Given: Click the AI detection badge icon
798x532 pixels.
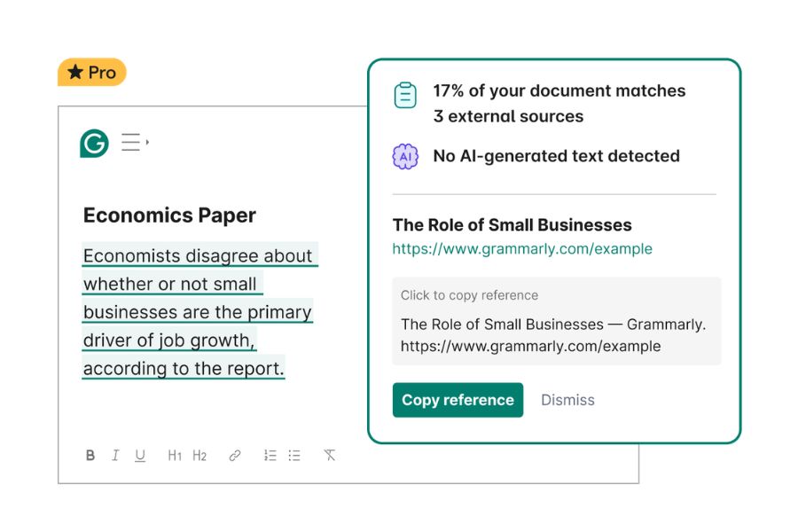Looking at the screenshot, I should coord(405,157).
